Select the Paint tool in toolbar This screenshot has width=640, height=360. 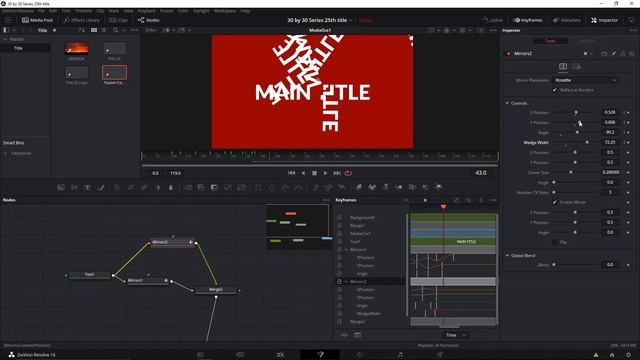tap(101, 187)
